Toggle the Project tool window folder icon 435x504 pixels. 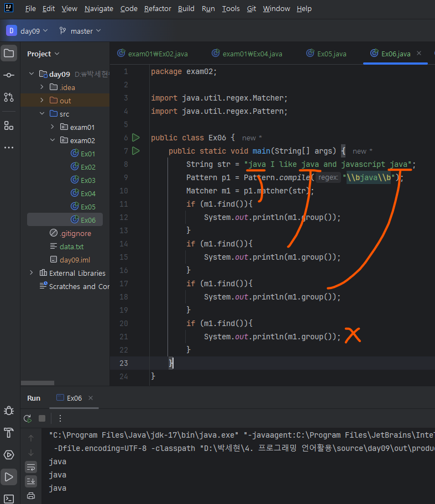9,54
